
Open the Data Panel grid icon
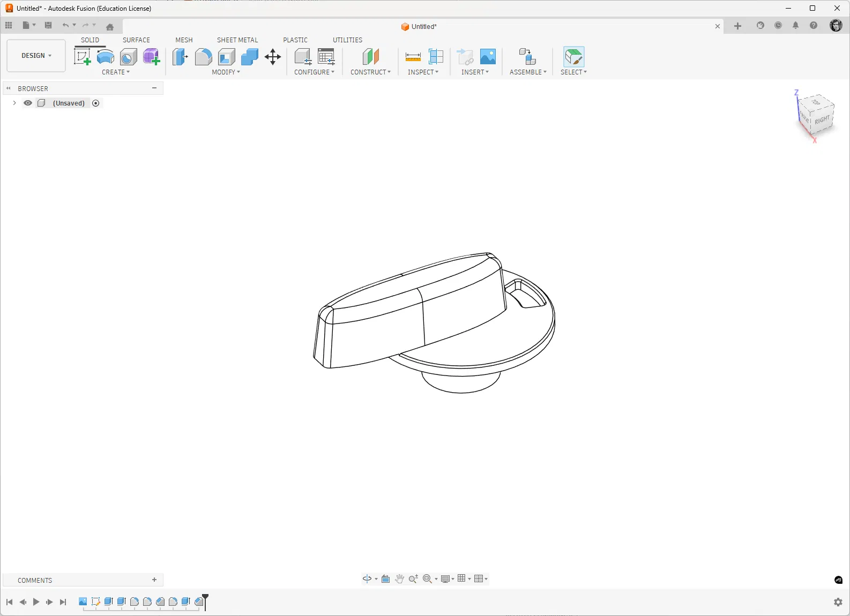9,25
